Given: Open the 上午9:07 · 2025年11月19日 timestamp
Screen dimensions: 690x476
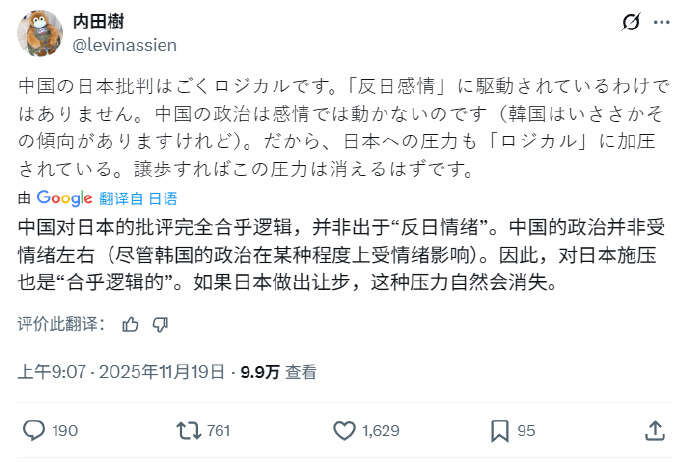Looking at the screenshot, I should (121, 372).
